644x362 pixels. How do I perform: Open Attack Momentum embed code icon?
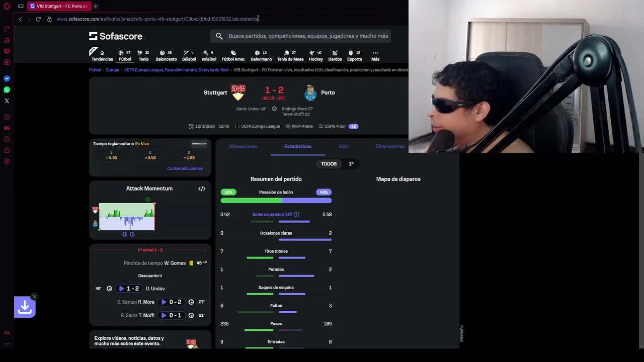point(202,189)
